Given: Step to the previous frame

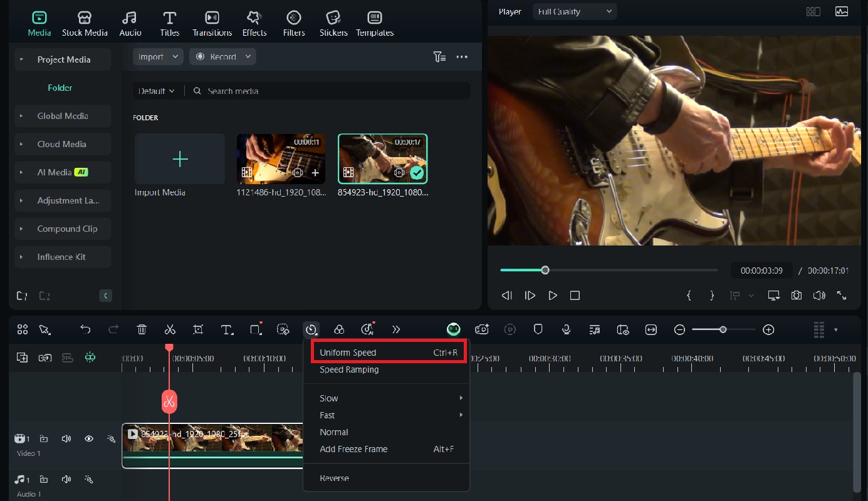Looking at the screenshot, I should [x=507, y=296].
